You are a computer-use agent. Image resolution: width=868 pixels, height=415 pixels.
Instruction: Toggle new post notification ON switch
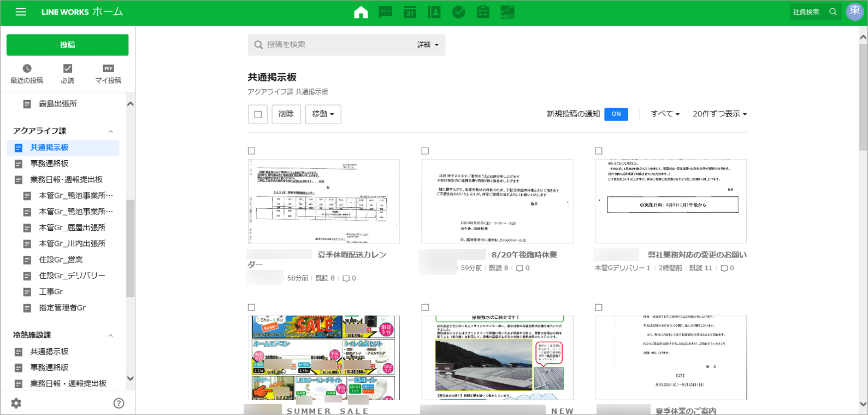click(616, 114)
